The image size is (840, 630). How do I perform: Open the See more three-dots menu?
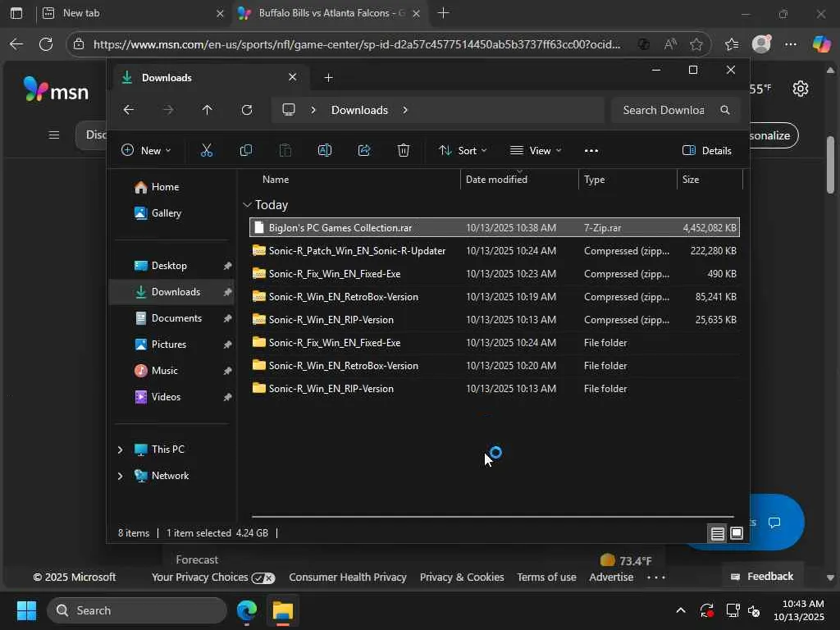591,150
